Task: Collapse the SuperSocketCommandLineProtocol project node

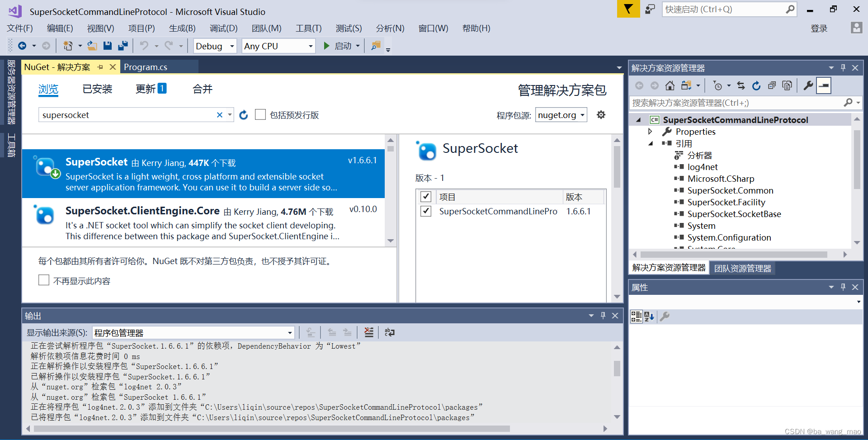Action: (x=638, y=120)
